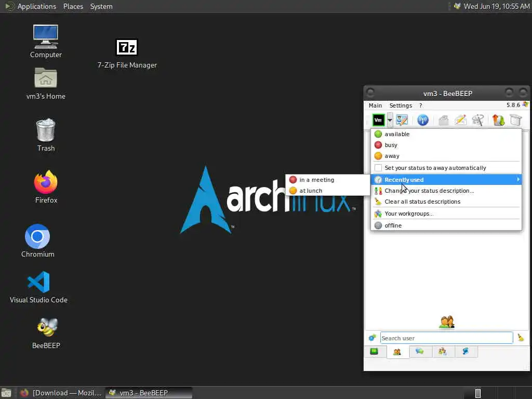532x399 pixels.
Task: Open the Computer desktop icon
Action: click(x=46, y=42)
